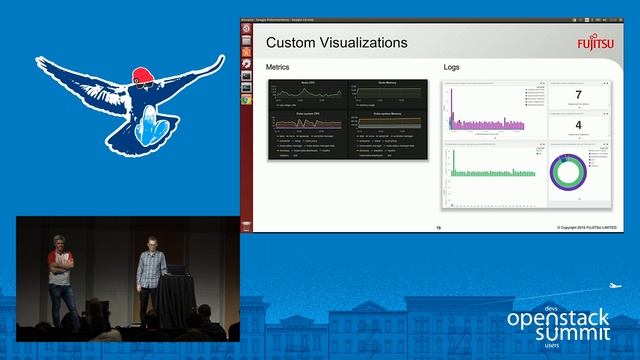The height and width of the screenshot is (360, 640).
Task: Open the terminal icon just below System Settings
Action: point(246,76)
